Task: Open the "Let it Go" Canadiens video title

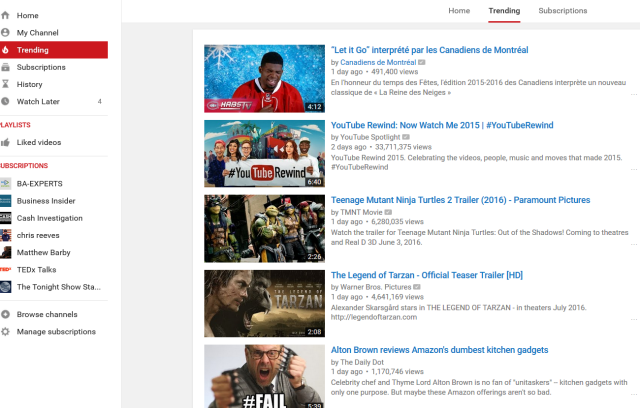Action: 429,50
